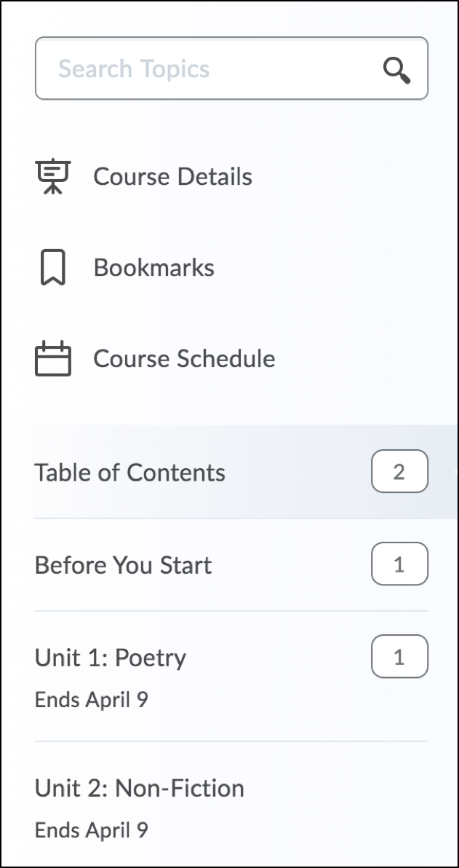Click the Course Schedule calendar icon
459x868 pixels.
click(53, 359)
